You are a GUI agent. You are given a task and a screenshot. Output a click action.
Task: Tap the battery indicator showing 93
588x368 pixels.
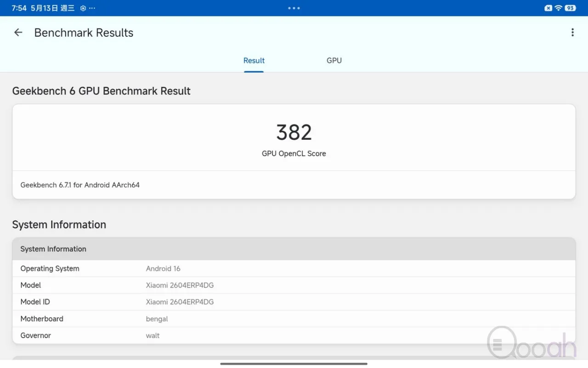click(x=570, y=8)
